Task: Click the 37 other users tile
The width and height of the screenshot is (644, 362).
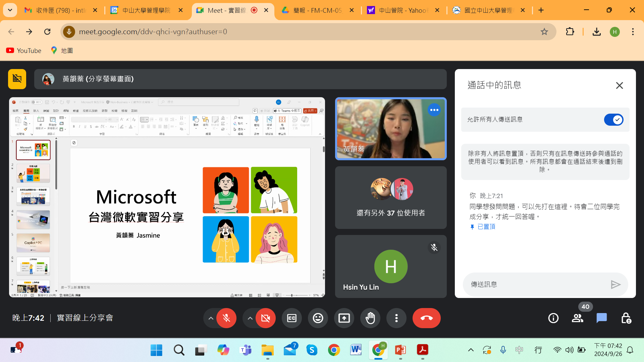Action: (391, 198)
